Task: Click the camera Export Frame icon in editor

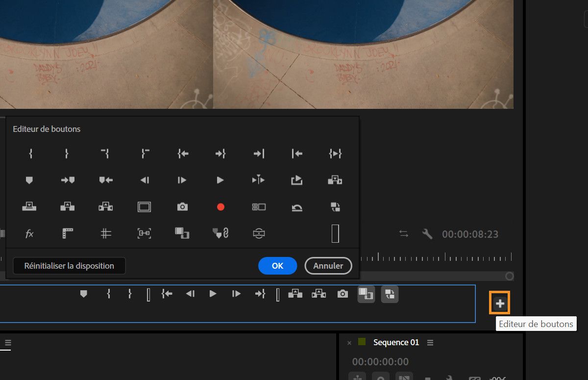Action: [182, 207]
